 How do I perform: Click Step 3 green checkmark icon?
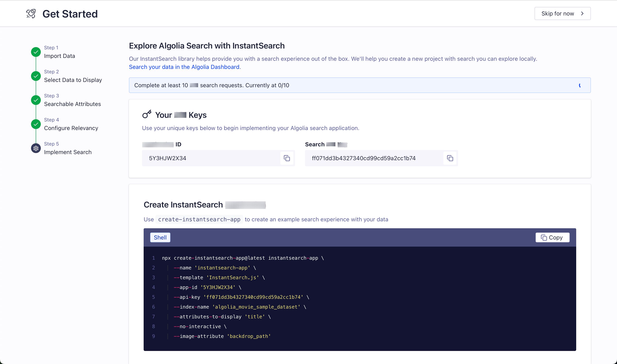36,100
